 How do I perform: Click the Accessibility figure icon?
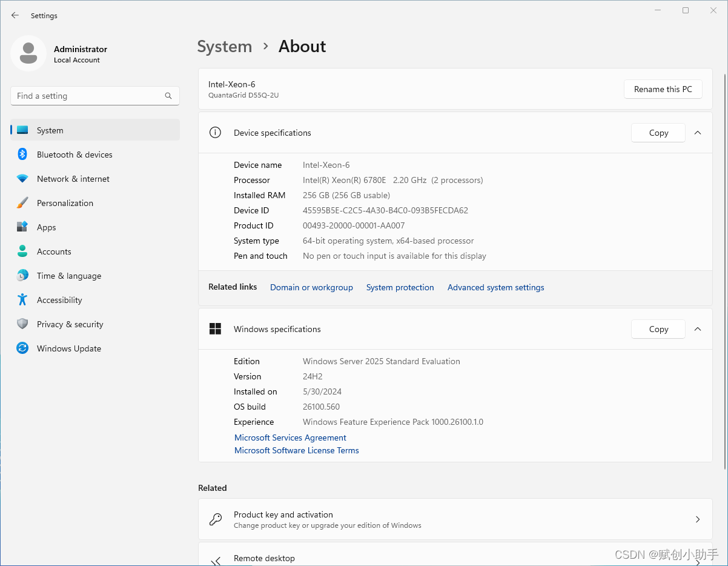[22, 300]
